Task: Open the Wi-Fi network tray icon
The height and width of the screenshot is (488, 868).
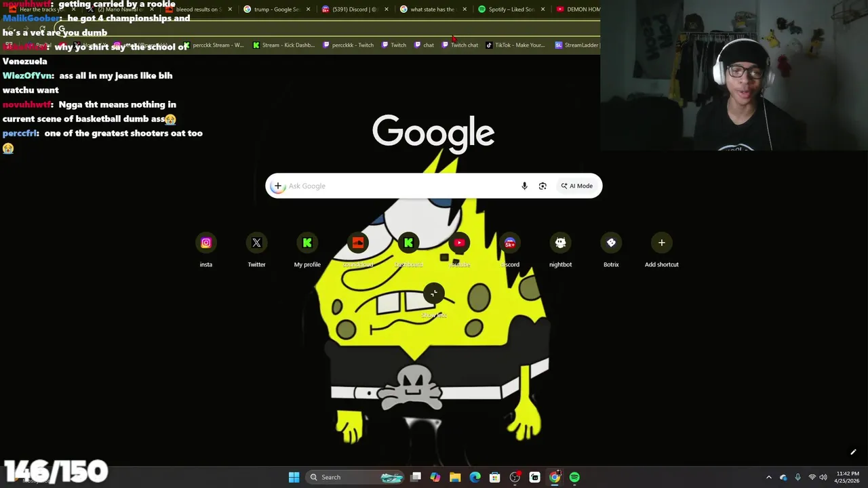Action: pos(812,477)
